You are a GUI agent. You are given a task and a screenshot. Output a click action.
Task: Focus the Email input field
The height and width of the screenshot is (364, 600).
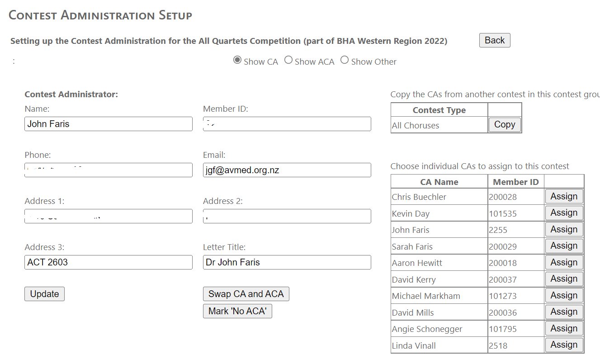click(287, 170)
